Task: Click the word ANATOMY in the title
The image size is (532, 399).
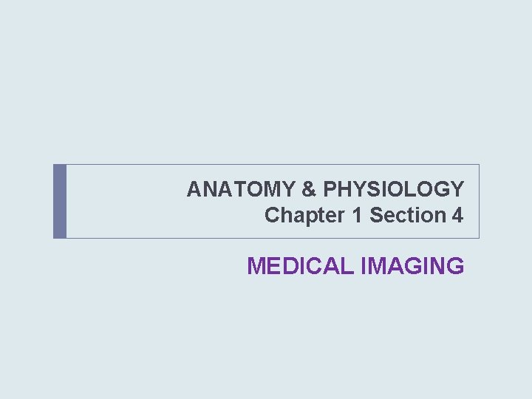Action: 241,189
